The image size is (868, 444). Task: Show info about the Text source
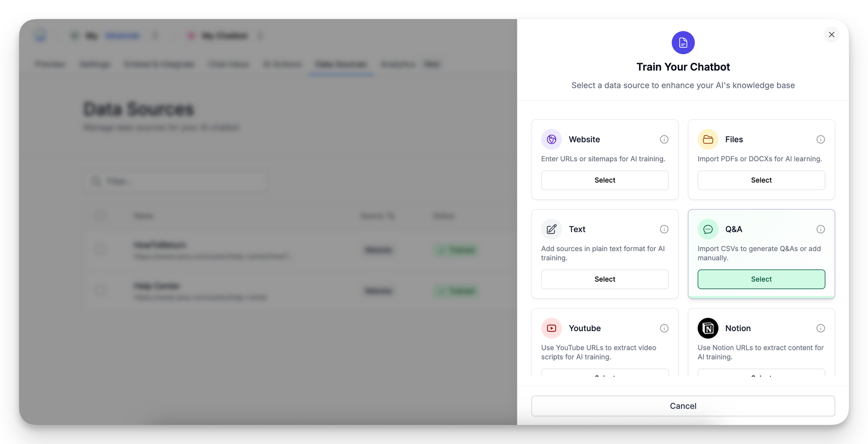point(664,229)
